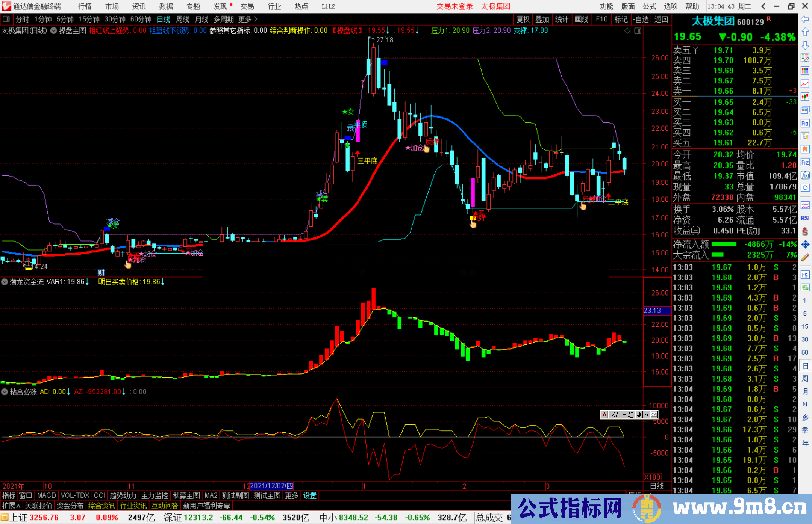Viewport: 812px width, 524px height.
Task: Select the pencil drawing tool icon
Action: point(804,257)
